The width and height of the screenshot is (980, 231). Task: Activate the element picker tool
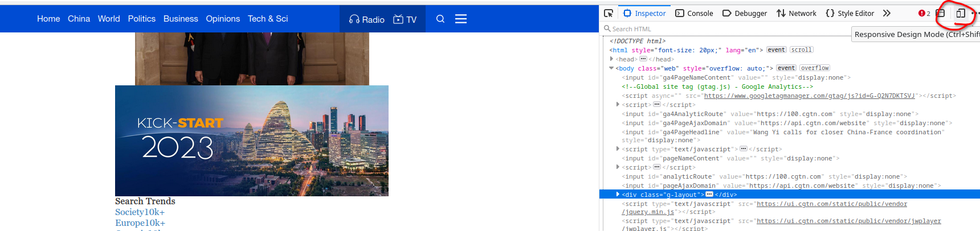[x=609, y=13]
